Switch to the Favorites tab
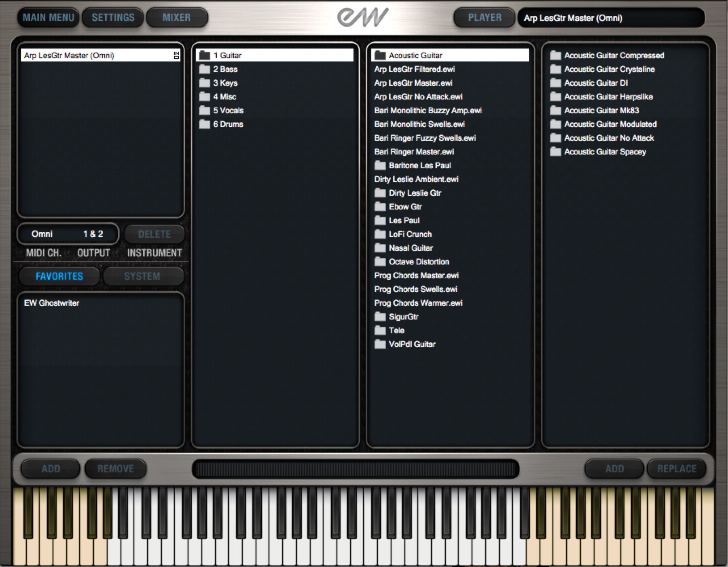Screen dimensions: 728x567 59,276
